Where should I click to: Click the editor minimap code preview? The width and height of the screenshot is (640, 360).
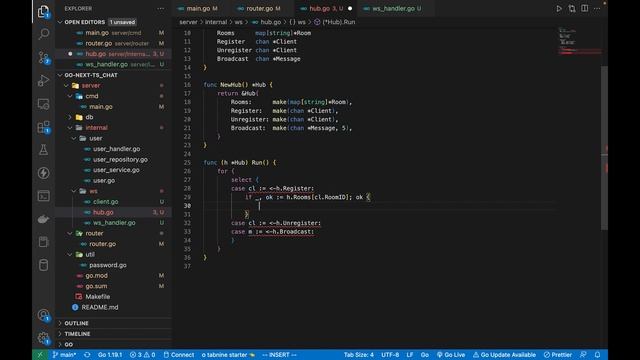(579, 41)
